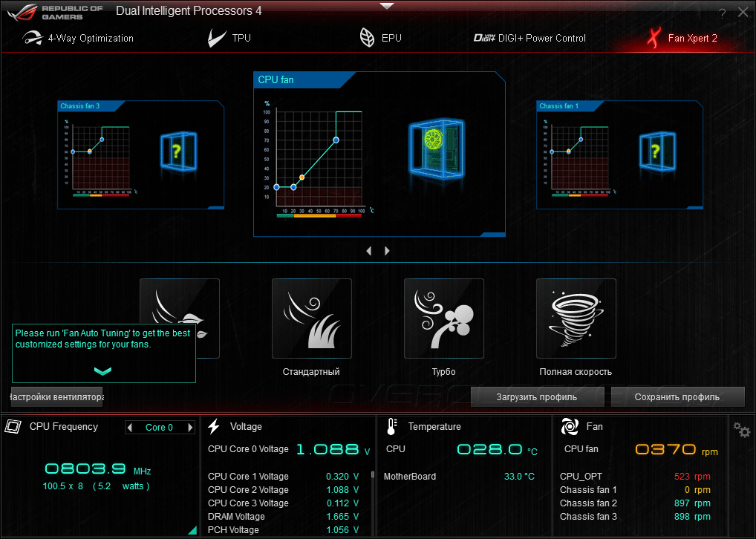Click Chassis fan 3 unknown location cube
This screenshot has width=756, height=539.
178,151
